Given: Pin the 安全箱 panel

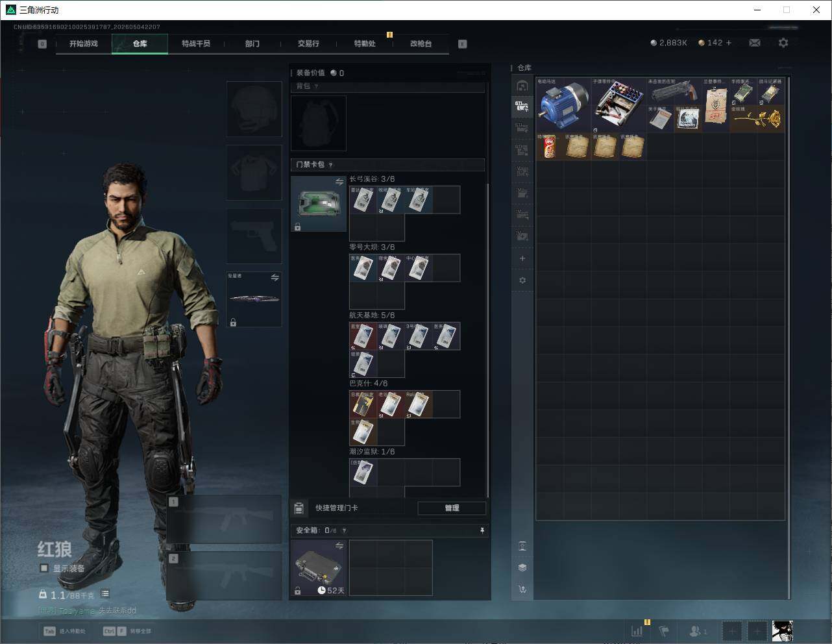Looking at the screenshot, I should (x=482, y=530).
